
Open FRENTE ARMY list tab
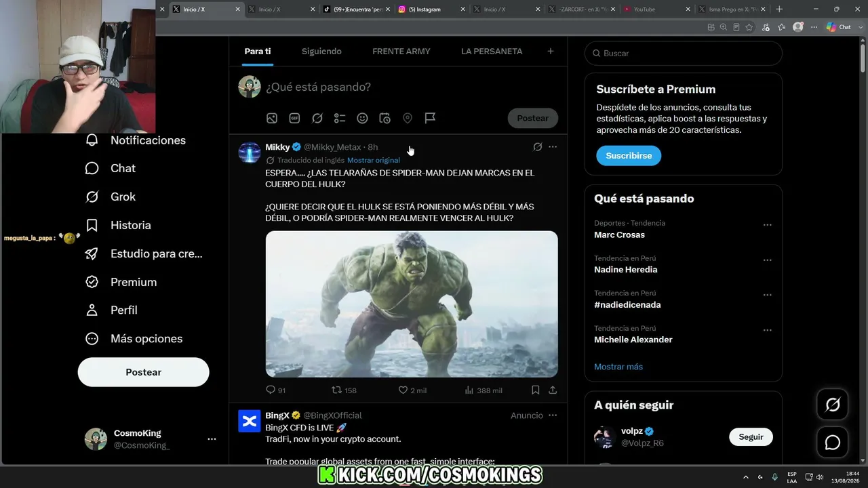pos(401,52)
